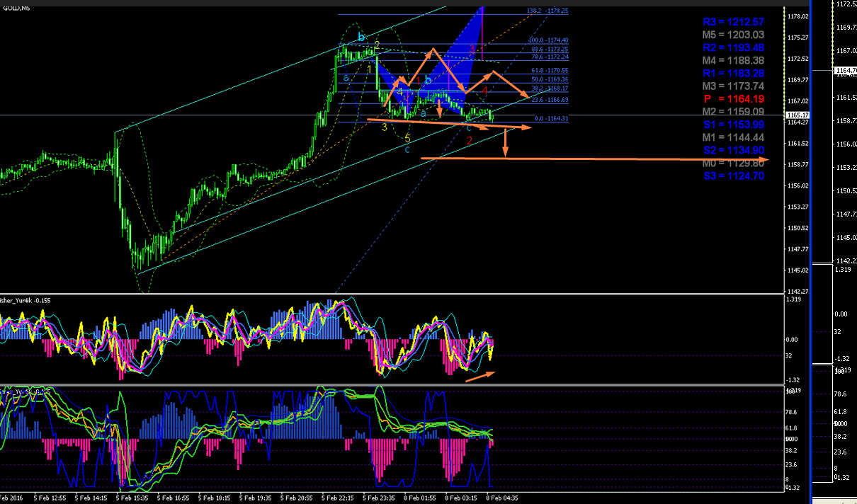Select the yellow wave label 5
This screenshot has width=857, height=504.
point(408,138)
